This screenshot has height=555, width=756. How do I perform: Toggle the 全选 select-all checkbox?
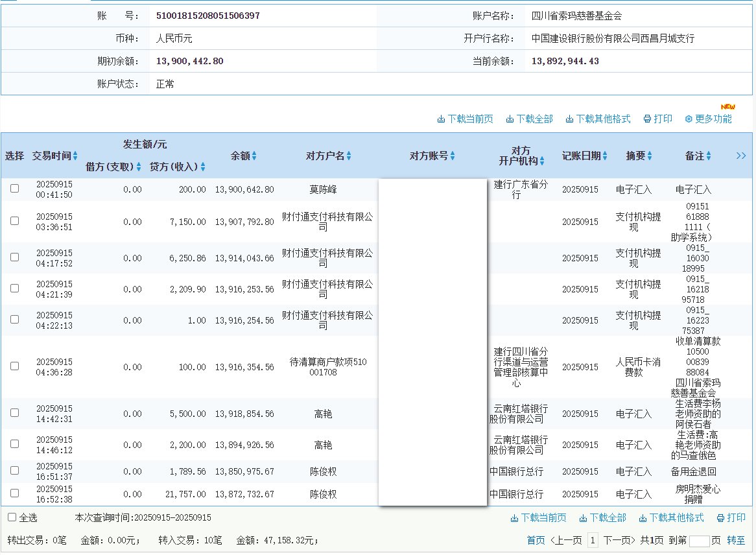[x=12, y=517]
